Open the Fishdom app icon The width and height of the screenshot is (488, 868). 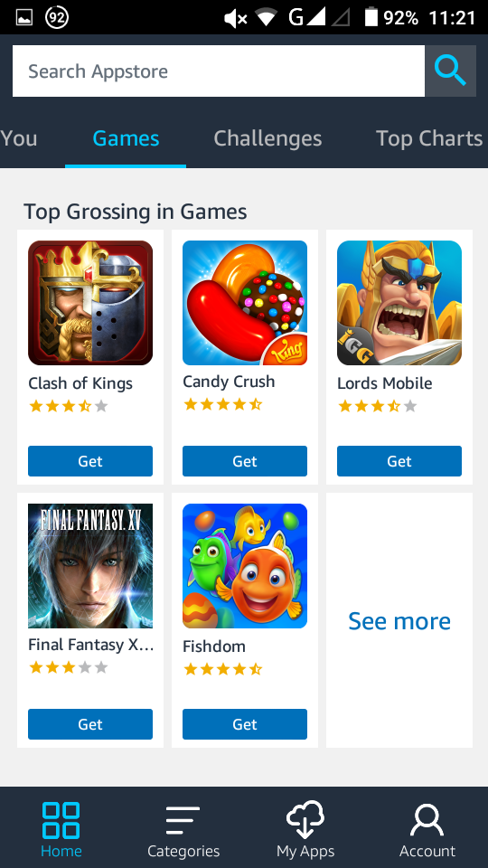click(245, 566)
